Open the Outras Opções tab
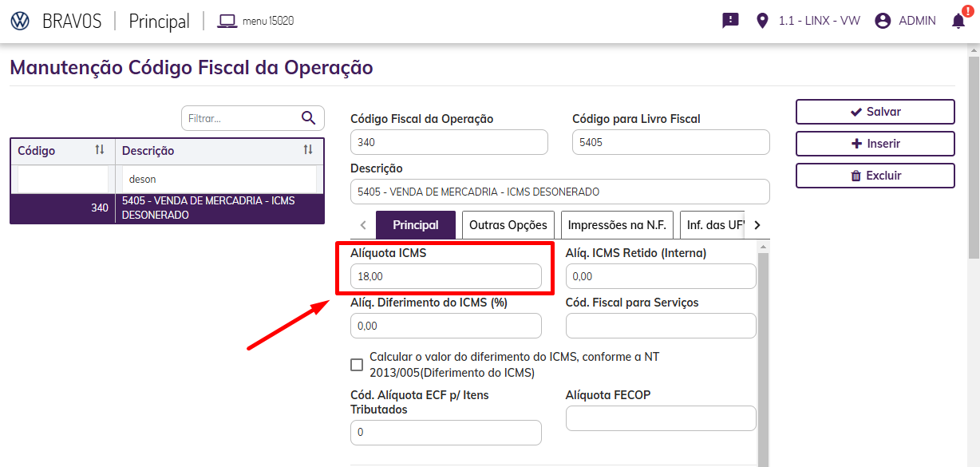 pos(508,225)
